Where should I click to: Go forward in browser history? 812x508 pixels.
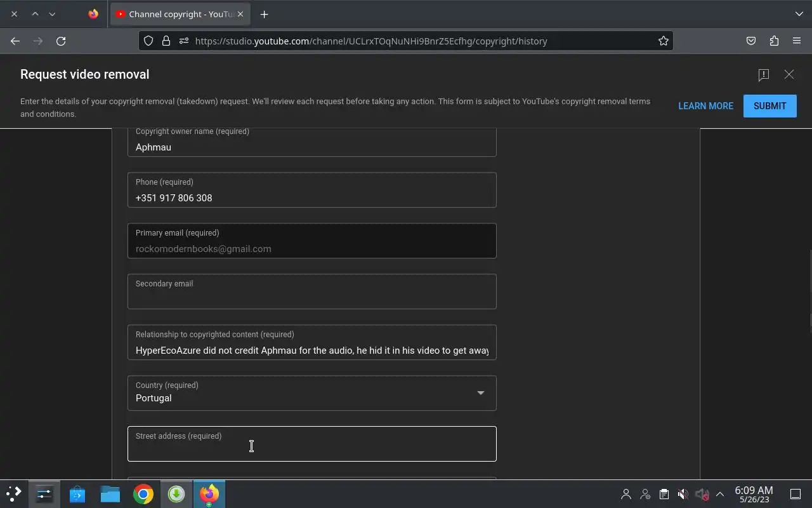[38, 41]
